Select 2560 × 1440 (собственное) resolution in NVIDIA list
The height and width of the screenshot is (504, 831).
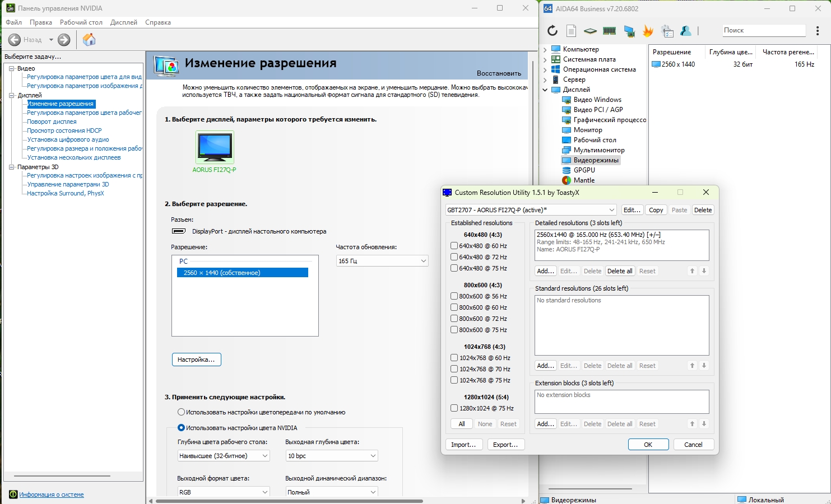click(243, 273)
